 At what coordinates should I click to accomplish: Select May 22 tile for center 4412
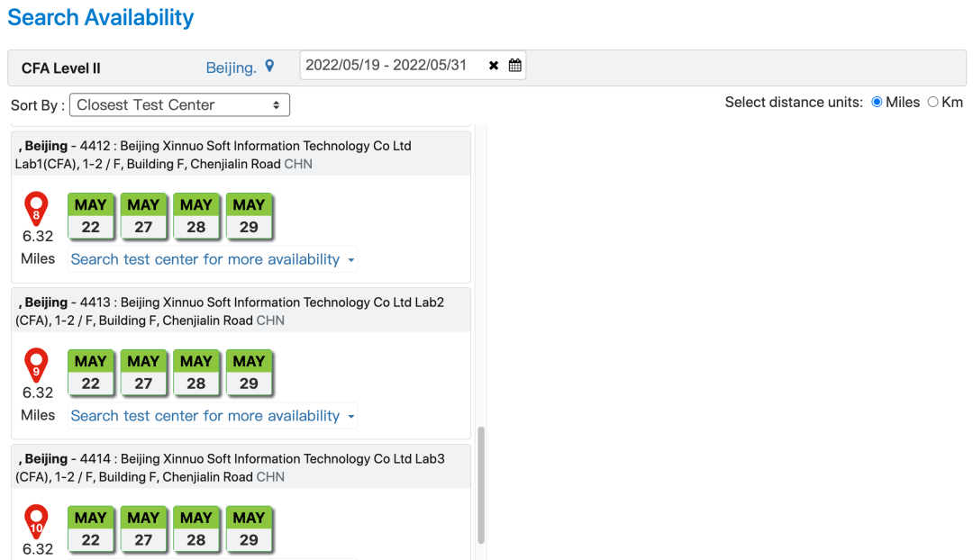pyautogui.click(x=91, y=216)
